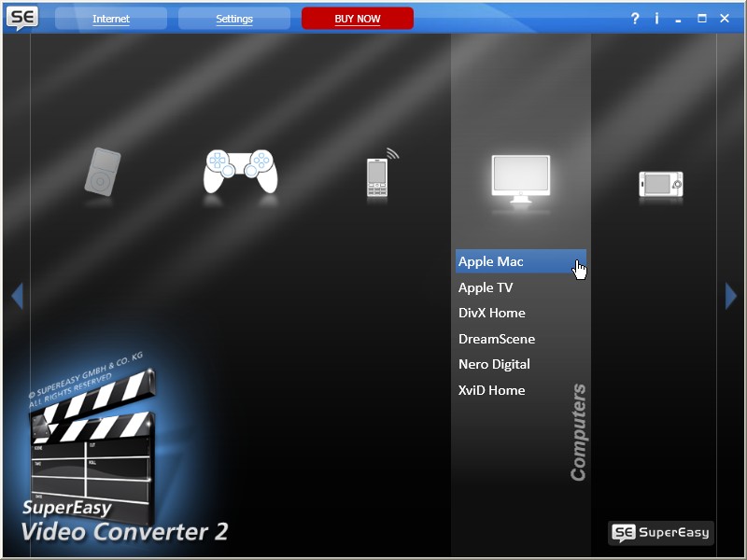Pick the mobile phone device category icon

pos(382,173)
